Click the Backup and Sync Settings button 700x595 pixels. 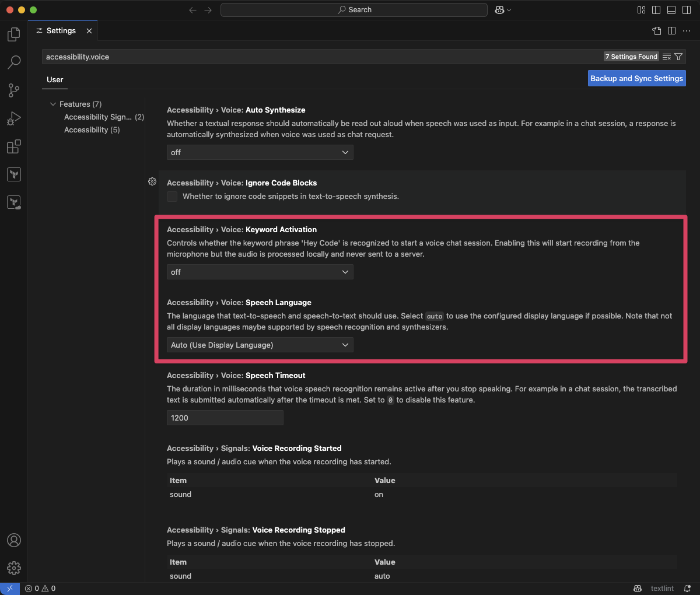click(637, 78)
